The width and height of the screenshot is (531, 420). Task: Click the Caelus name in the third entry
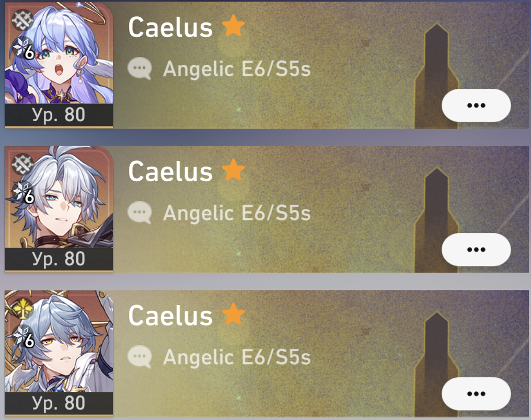coord(170,316)
